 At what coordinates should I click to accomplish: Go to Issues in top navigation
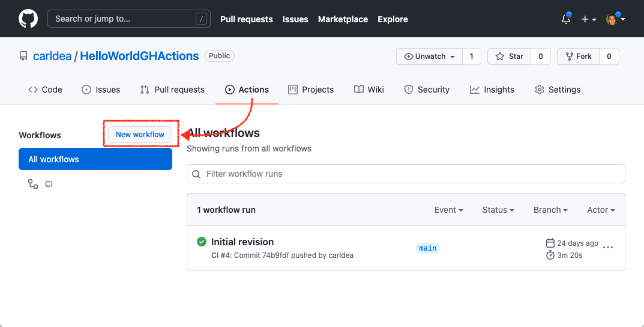(x=295, y=19)
